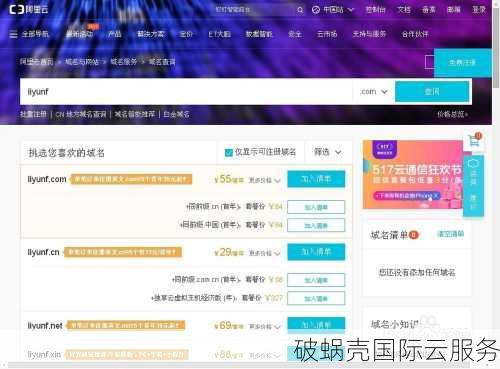Click 白金域名 link
This screenshot has height=369, width=500.
click(176, 114)
